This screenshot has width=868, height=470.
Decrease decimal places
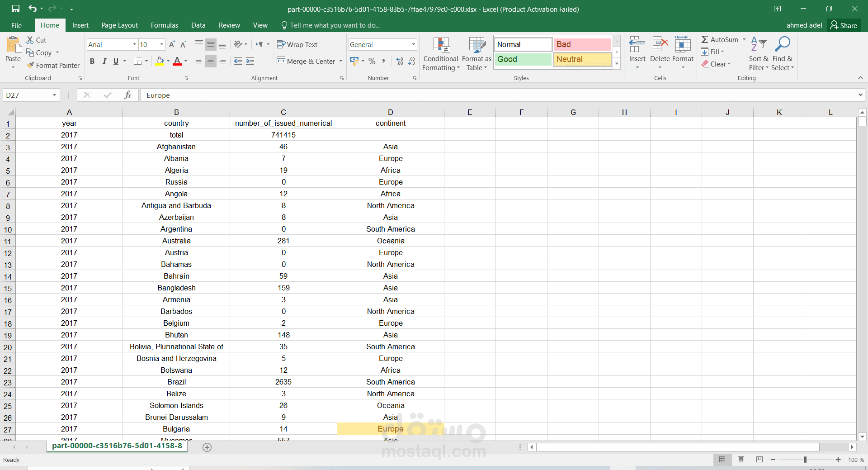coord(411,61)
